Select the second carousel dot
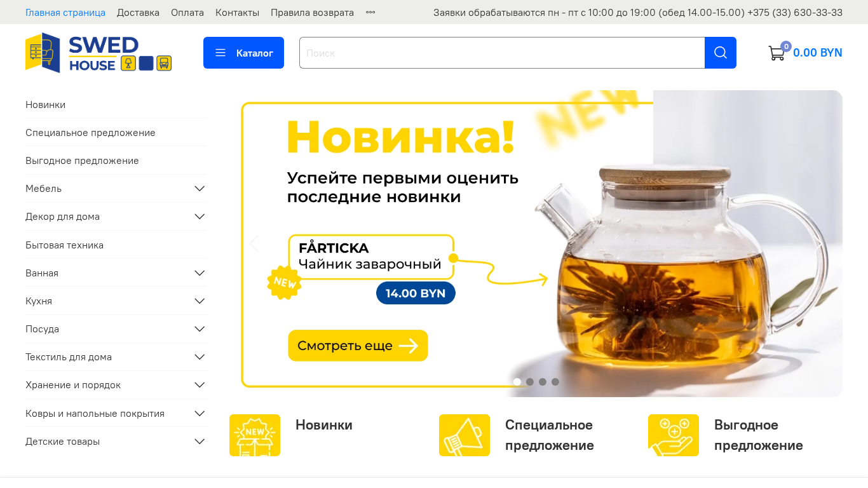 click(530, 382)
